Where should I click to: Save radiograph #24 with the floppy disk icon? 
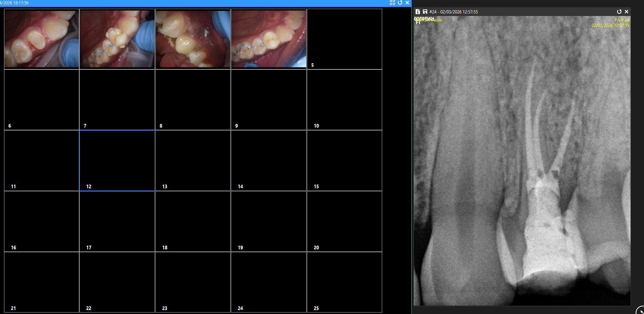point(425,12)
